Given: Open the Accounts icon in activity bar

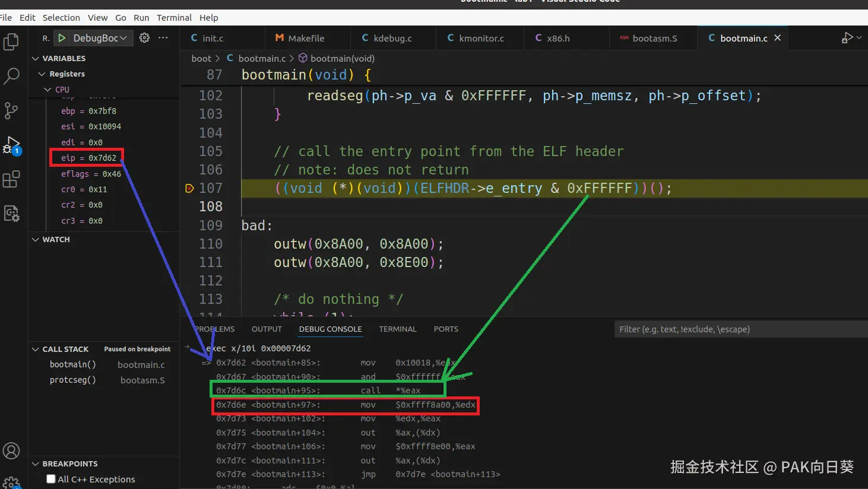Looking at the screenshot, I should point(11,451).
